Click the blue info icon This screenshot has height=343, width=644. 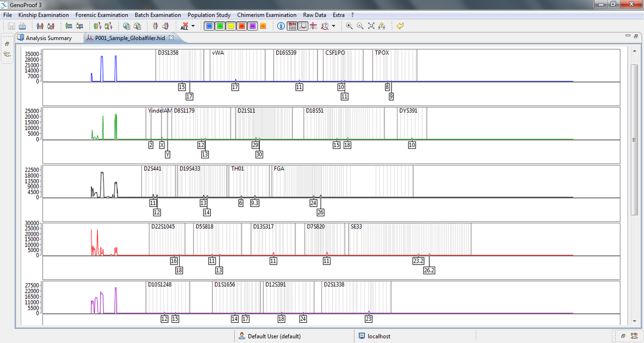click(281, 26)
